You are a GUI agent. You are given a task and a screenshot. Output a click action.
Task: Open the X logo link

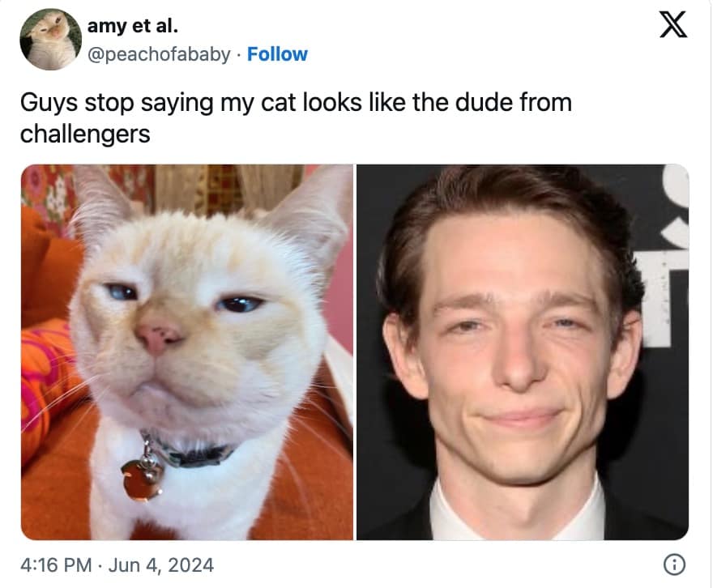[x=673, y=25]
